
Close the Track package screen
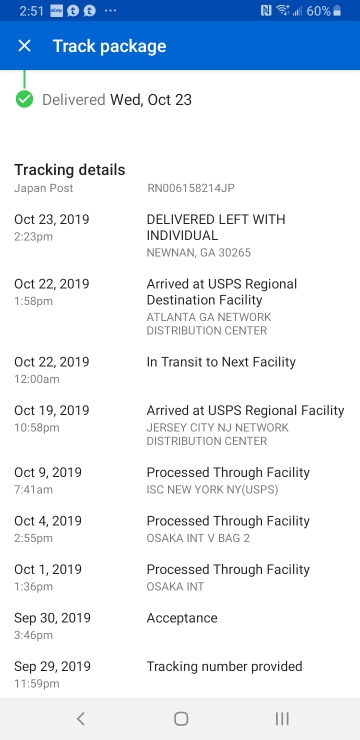click(24, 46)
